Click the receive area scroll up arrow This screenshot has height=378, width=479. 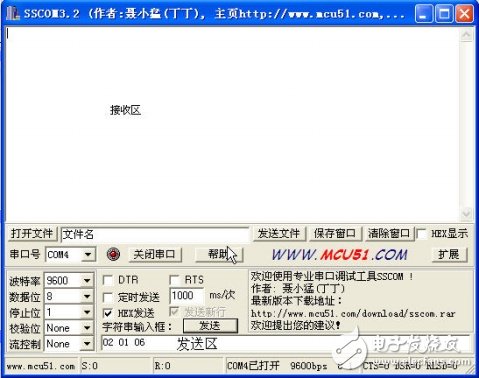466,35
